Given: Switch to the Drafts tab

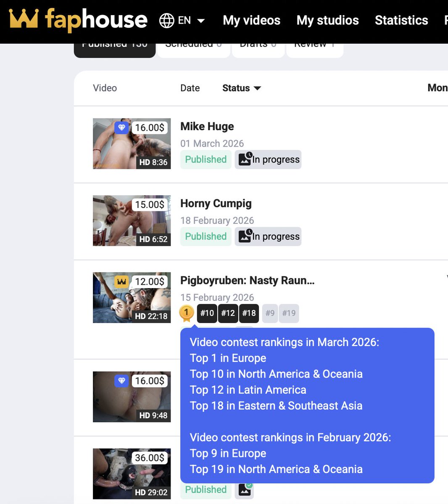Looking at the screenshot, I should click(258, 50).
